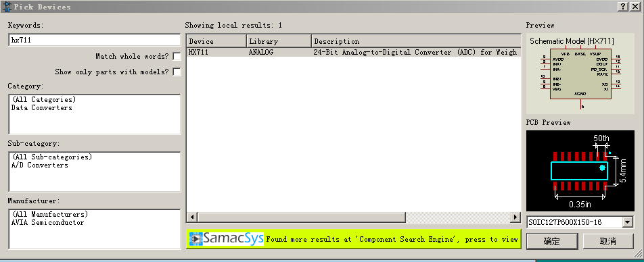Open SamacSys Component Search Engine banner
Screen dimensions: 644x262
click(x=354, y=239)
